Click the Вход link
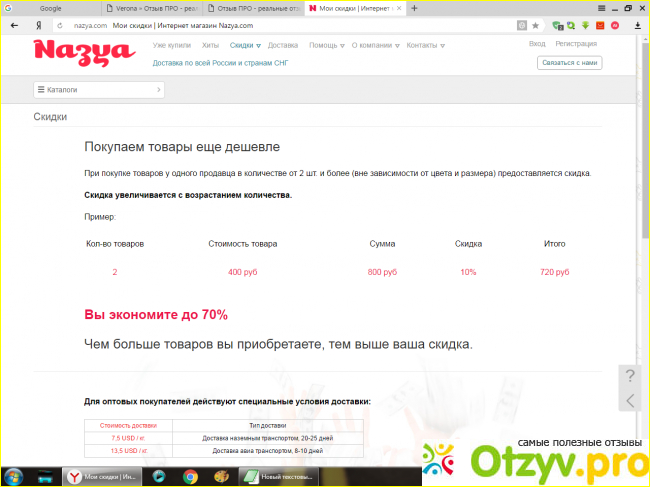 (537, 44)
